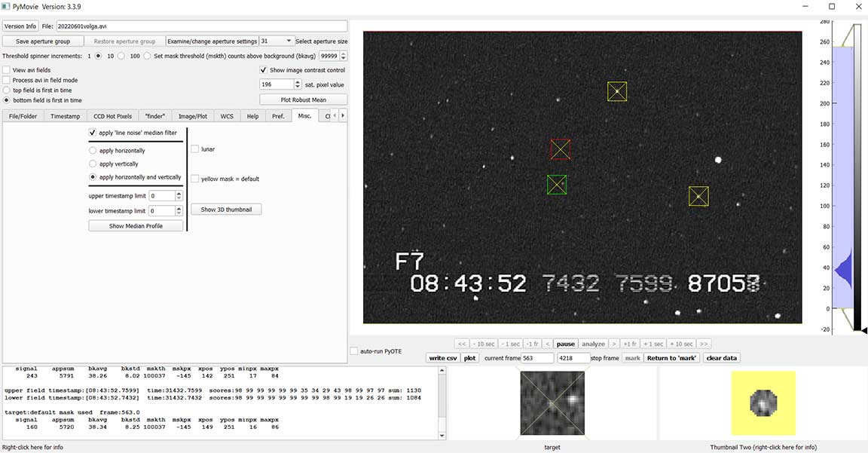
Task: Select the lower right yellow aperture box
Action: pos(698,196)
